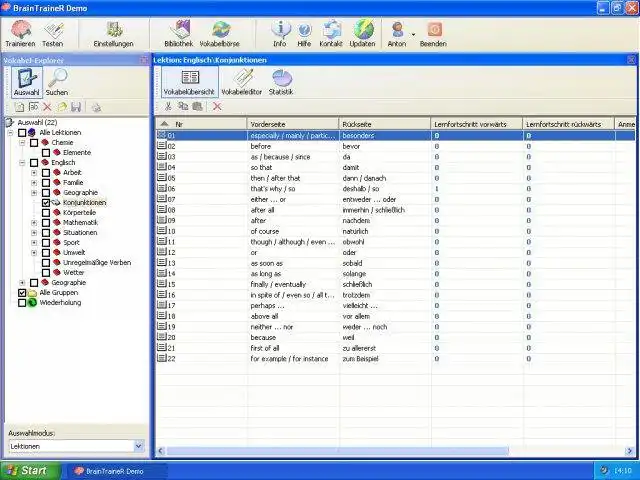Check the Alle Lektionen checkbox
640x480 pixels.
[x=22, y=133]
